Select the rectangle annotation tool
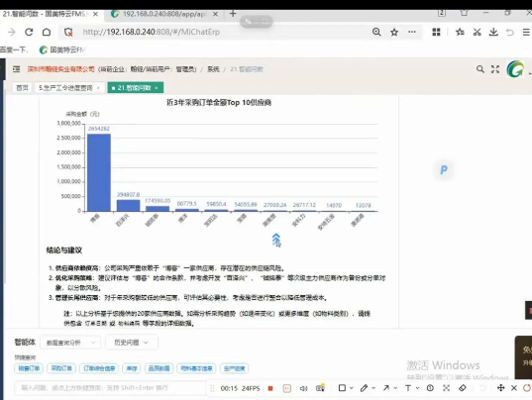The image size is (532, 400). [342, 388]
